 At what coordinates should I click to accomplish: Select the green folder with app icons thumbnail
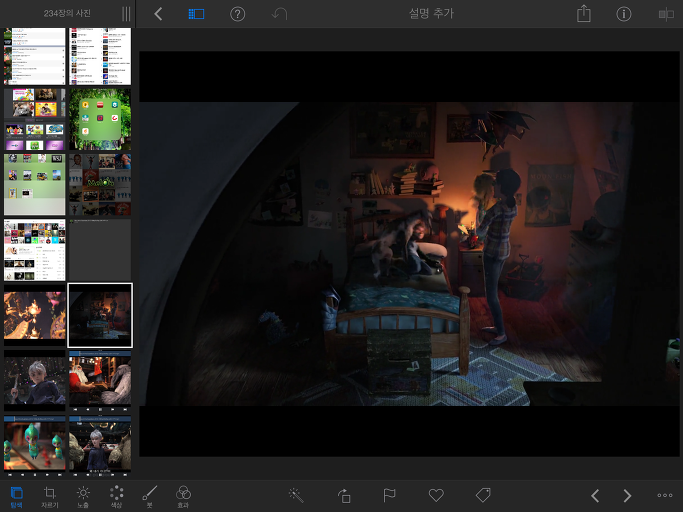click(100, 119)
